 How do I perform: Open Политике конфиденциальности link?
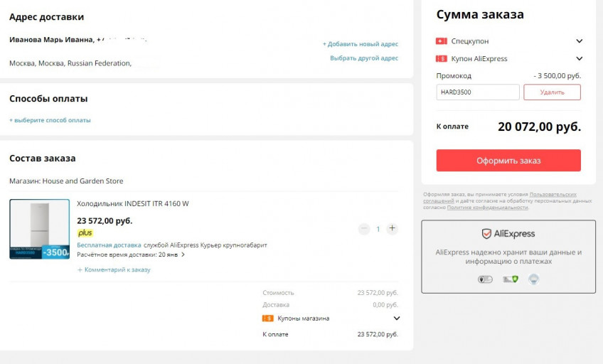[x=488, y=208]
